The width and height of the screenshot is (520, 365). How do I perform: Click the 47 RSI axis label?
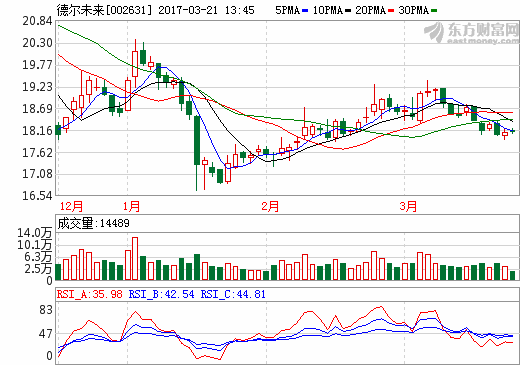click(x=46, y=334)
